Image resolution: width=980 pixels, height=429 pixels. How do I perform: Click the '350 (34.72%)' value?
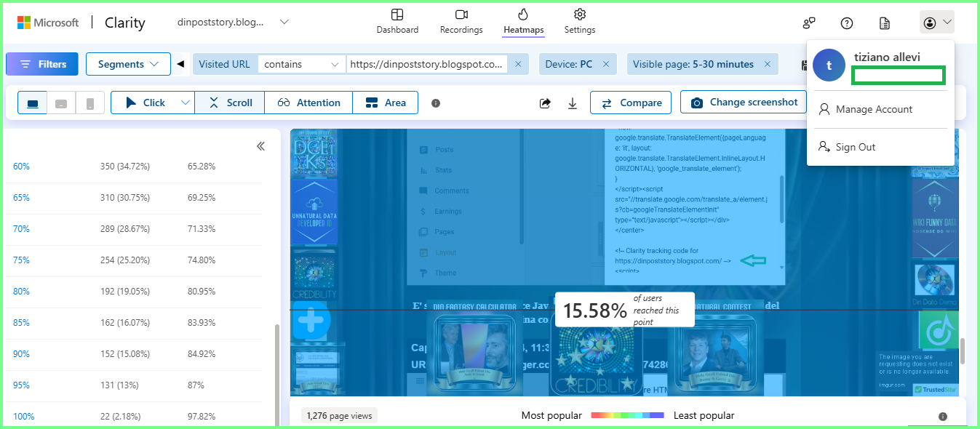125,167
